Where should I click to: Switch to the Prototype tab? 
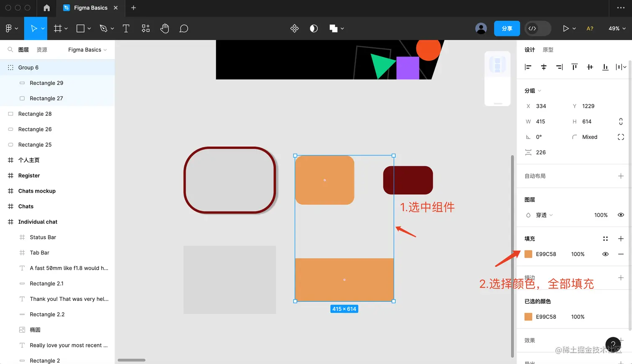click(x=548, y=50)
